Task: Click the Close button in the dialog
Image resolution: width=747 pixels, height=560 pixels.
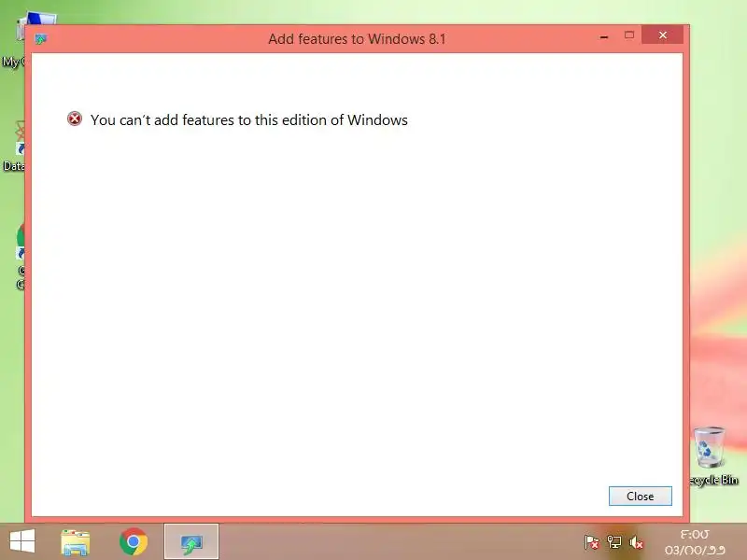Action: [640, 497]
